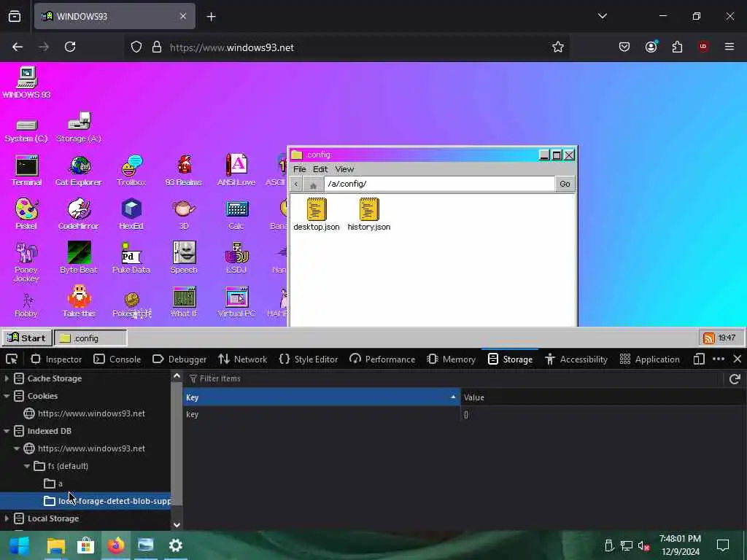Open the Storage (A:) drive icon

click(79, 127)
